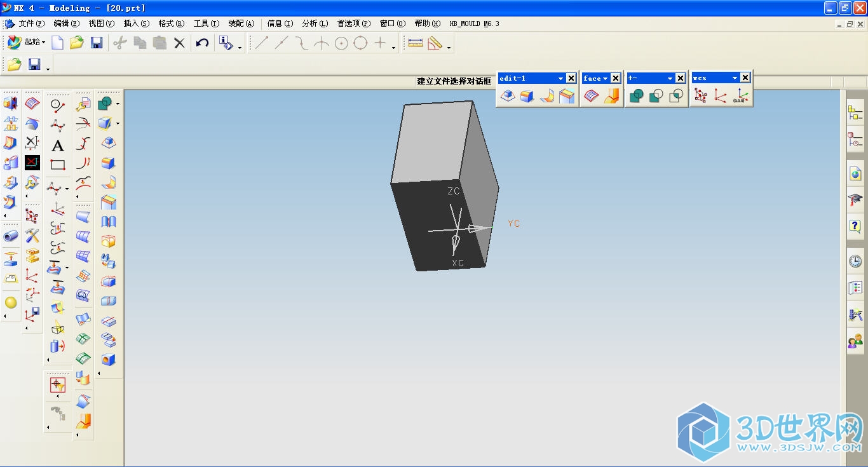Select the Line curve tool
This screenshot has height=467, width=868.
click(262, 43)
